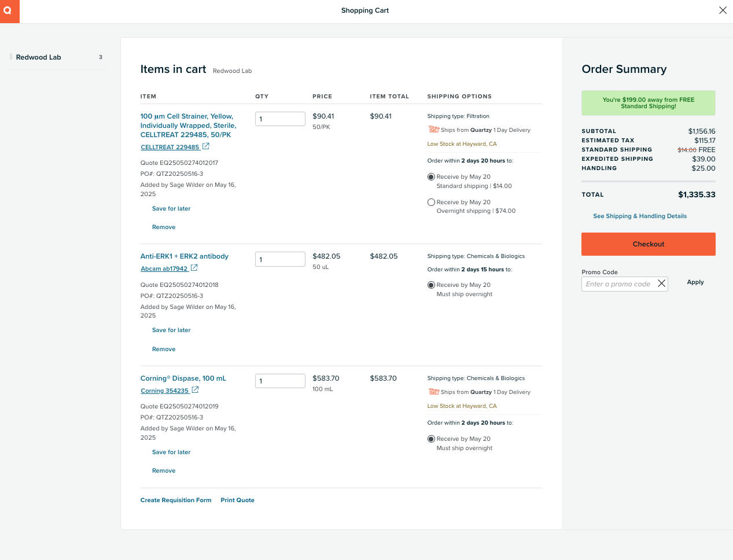This screenshot has width=733, height=560.
Task: Select overnight radio for Corning Dispase
Action: [431, 439]
